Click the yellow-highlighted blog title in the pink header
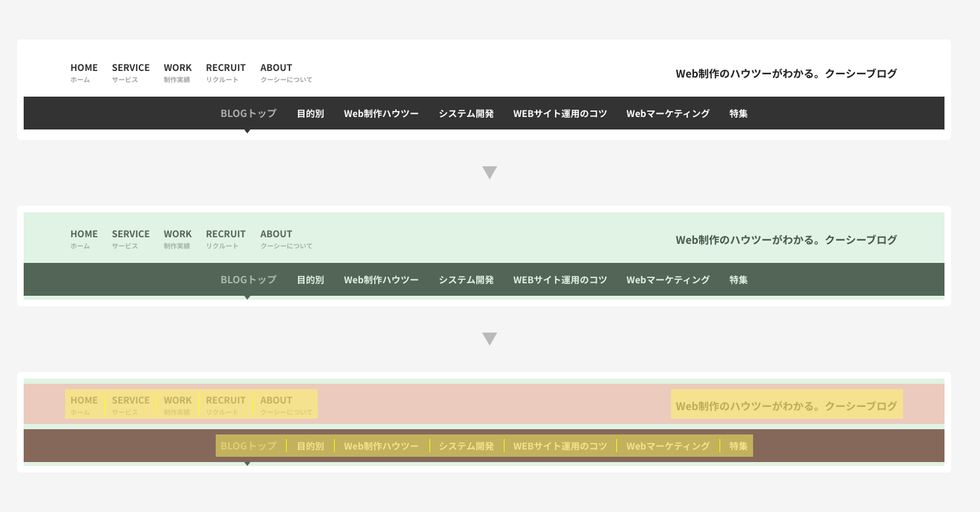The height and width of the screenshot is (512, 980). (787, 404)
